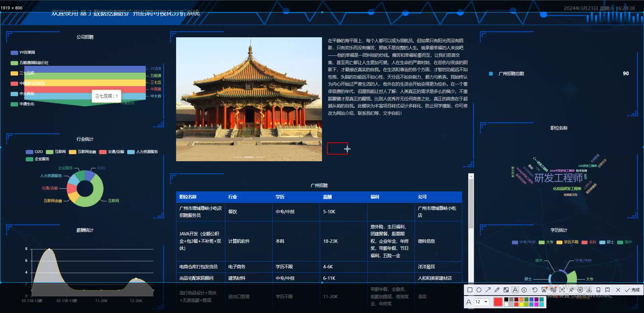Select the numbered step marker tool
Viewport: 644px width, 313px height.
coord(524,290)
